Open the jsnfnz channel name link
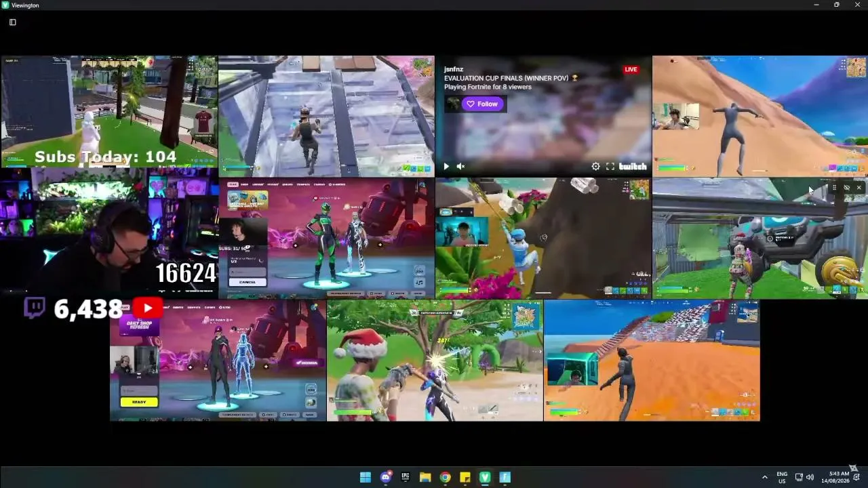 [x=454, y=69]
